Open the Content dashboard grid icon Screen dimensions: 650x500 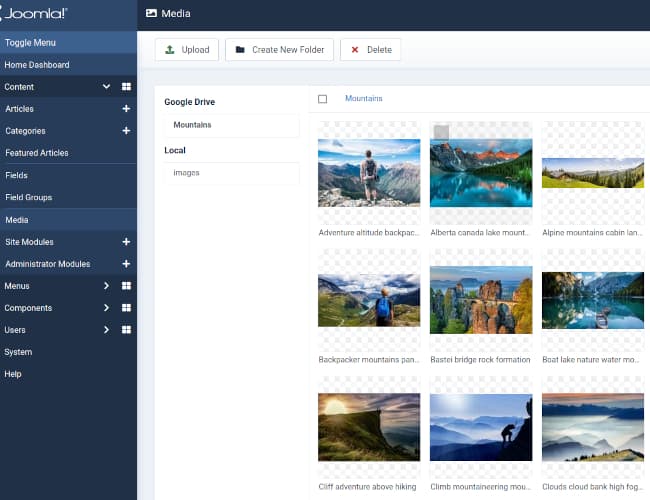tap(126, 87)
